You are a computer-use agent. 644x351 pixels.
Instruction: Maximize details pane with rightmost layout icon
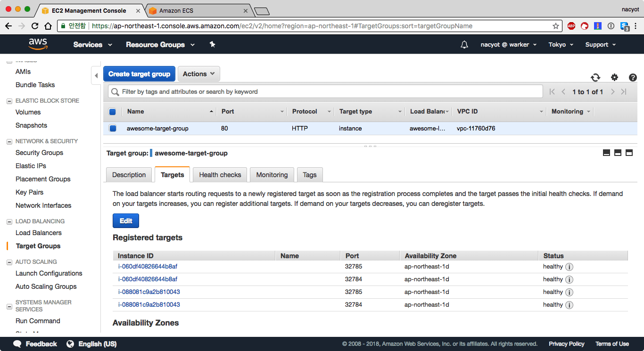(629, 153)
